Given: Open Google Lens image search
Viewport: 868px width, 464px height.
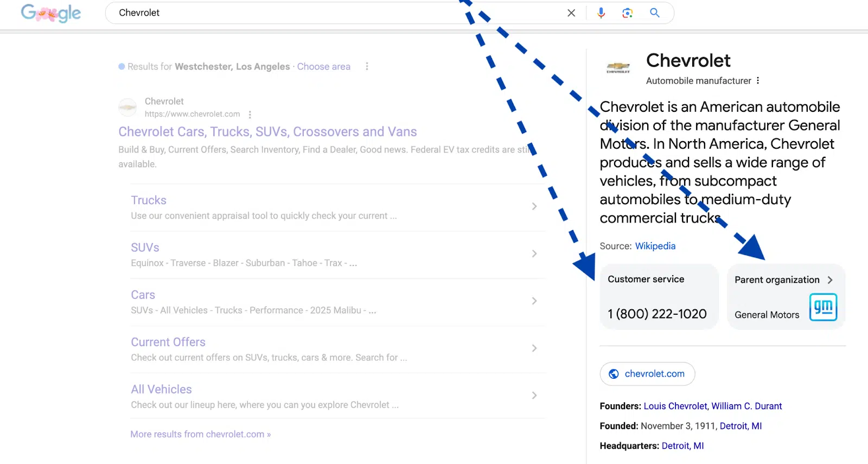Looking at the screenshot, I should (x=628, y=13).
